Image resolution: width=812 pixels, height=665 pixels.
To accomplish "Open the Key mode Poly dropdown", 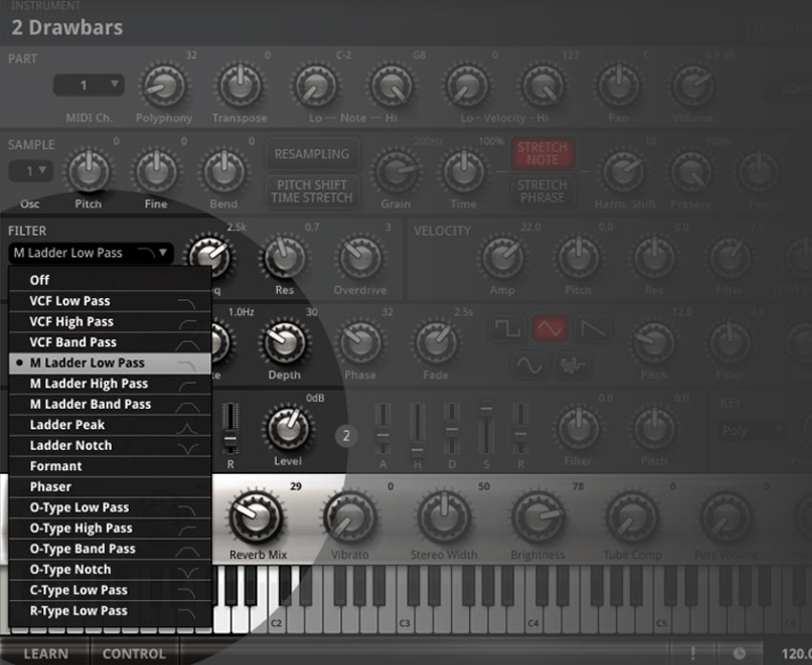I will click(753, 431).
